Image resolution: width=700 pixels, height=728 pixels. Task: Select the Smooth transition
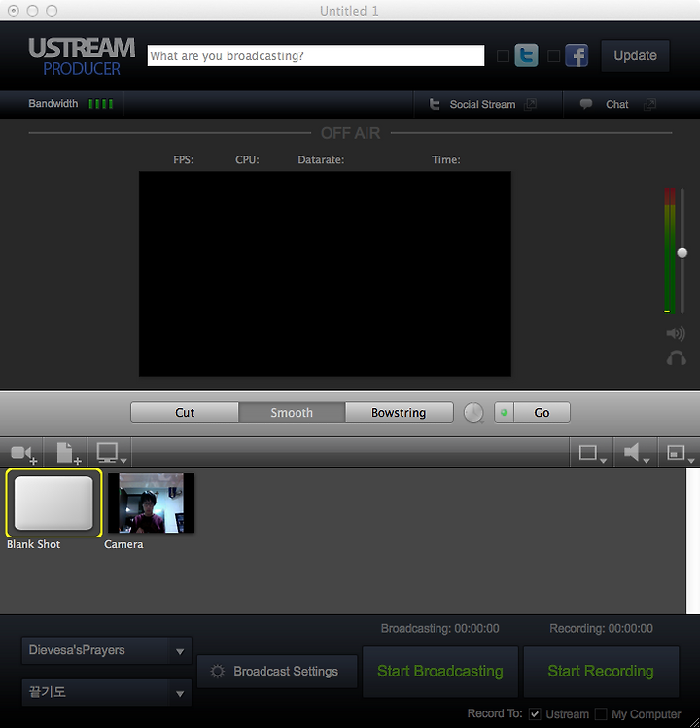tap(292, 412)
